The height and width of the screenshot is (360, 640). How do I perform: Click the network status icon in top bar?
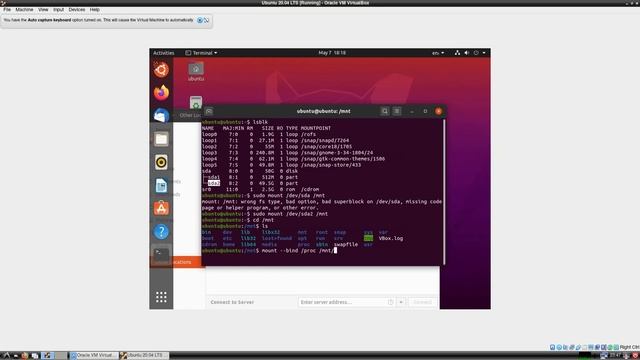(x=457, y=53)
